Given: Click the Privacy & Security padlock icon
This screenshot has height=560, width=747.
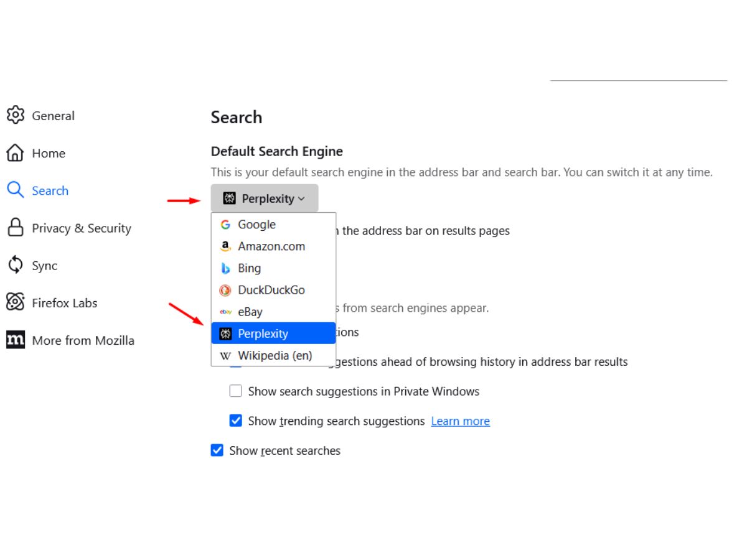Looking at the screenshot, I should [x=15, y=228].
